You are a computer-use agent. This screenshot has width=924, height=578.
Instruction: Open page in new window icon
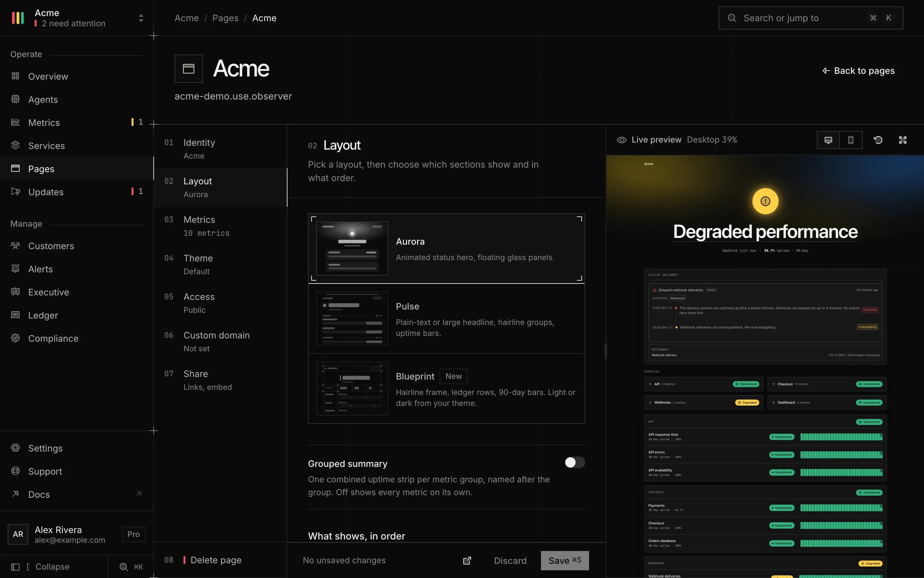[x=467, y=560]
